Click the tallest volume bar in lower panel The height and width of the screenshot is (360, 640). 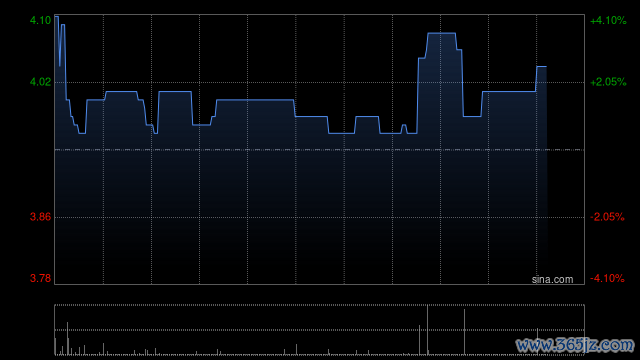[x=427, y=330]
